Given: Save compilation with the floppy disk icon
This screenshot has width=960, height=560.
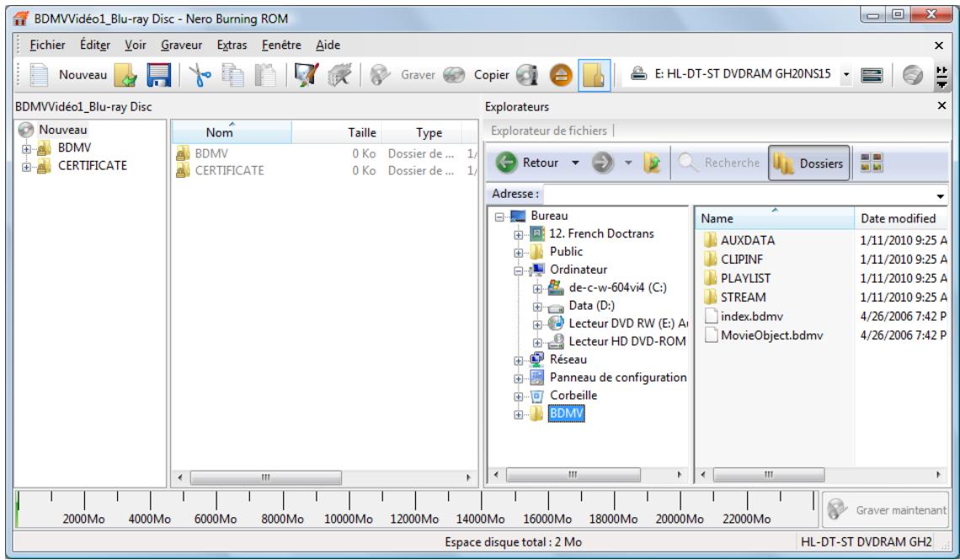Looking at the screenshot, I should click(x=158, y=75).
